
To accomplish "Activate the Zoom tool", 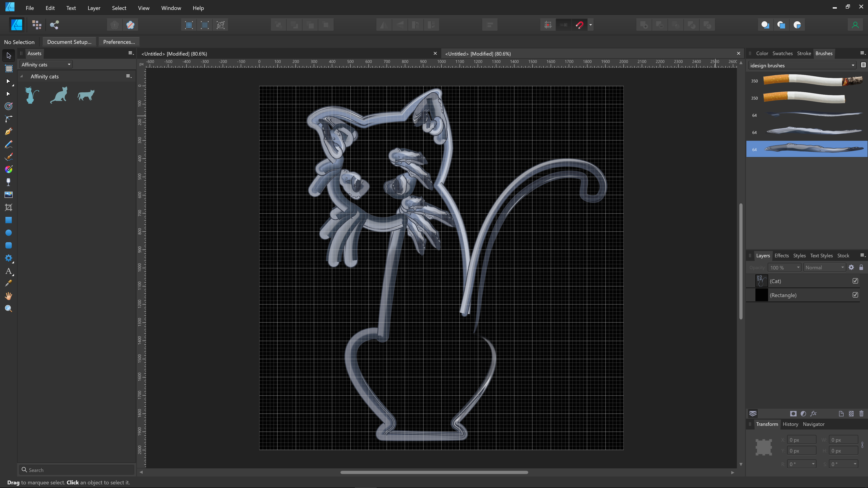I will (9, 309).
